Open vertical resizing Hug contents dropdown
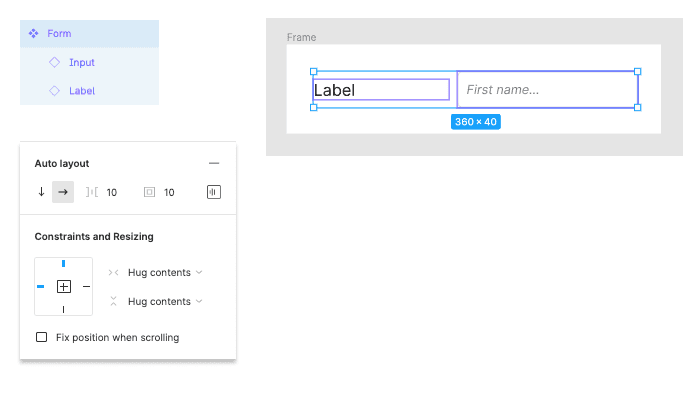This screenshot has width=699, height=396. (165, 301)
